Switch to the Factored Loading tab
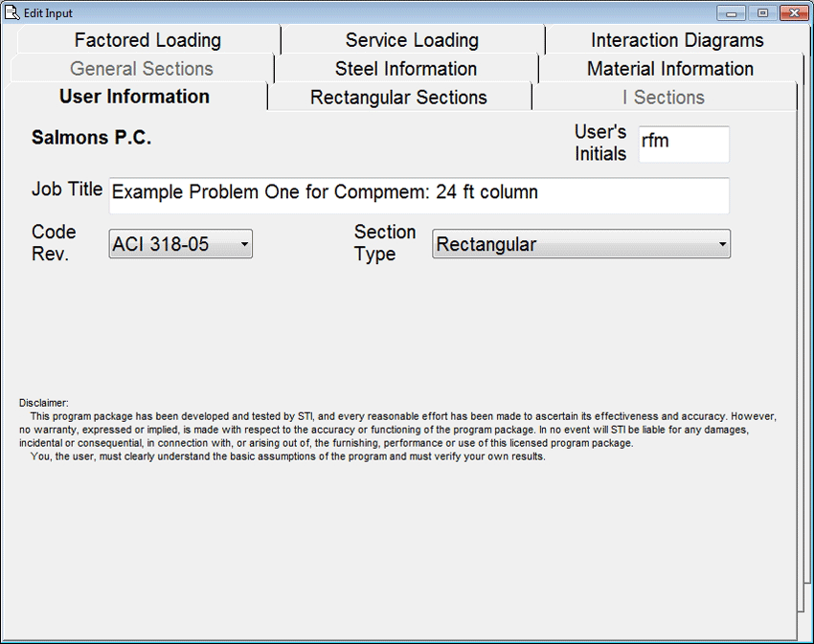The height and width of the screenshot is (644, 814). 147,40
